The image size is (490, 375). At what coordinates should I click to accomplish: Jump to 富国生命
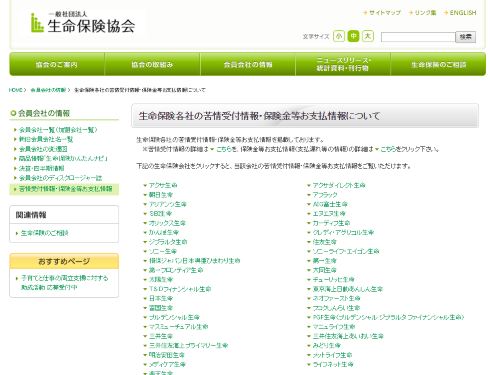click(x=161, y=308)
